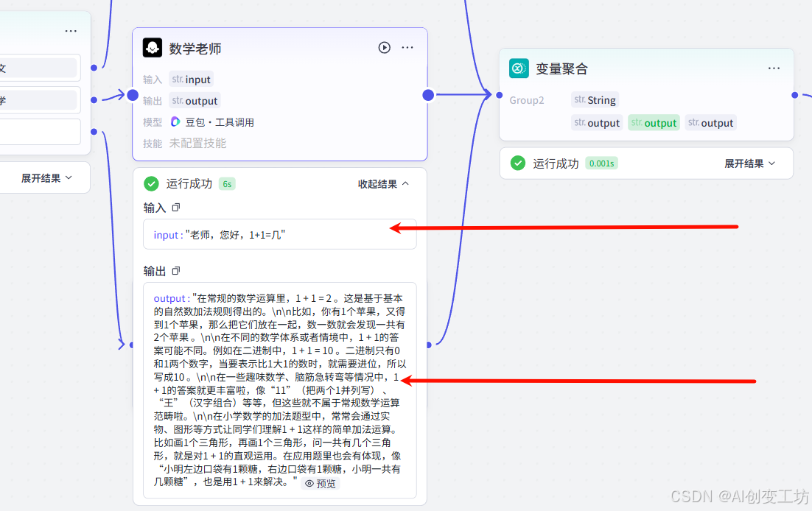Run the 数学老师 node with play icon
This screenshot has width=812, height=511.
(x=384, y=48)
